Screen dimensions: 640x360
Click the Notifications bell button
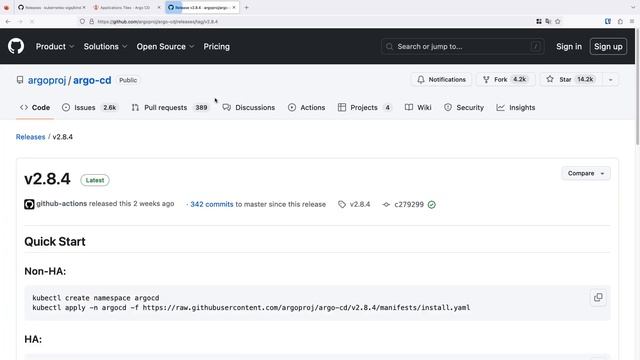[441, 80]
